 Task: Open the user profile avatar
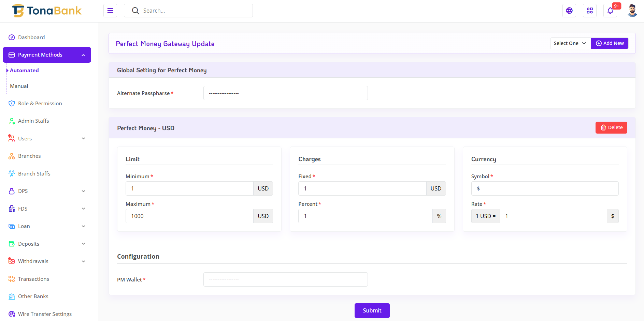(632, 11)
